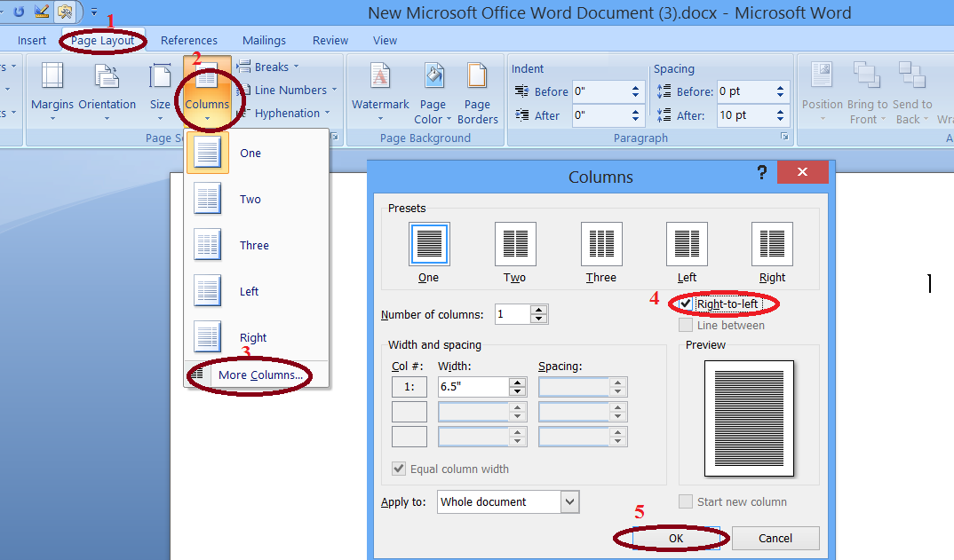Click Bring to Front icon
This screenshot has width=954, height=560.
click(868, 93)
